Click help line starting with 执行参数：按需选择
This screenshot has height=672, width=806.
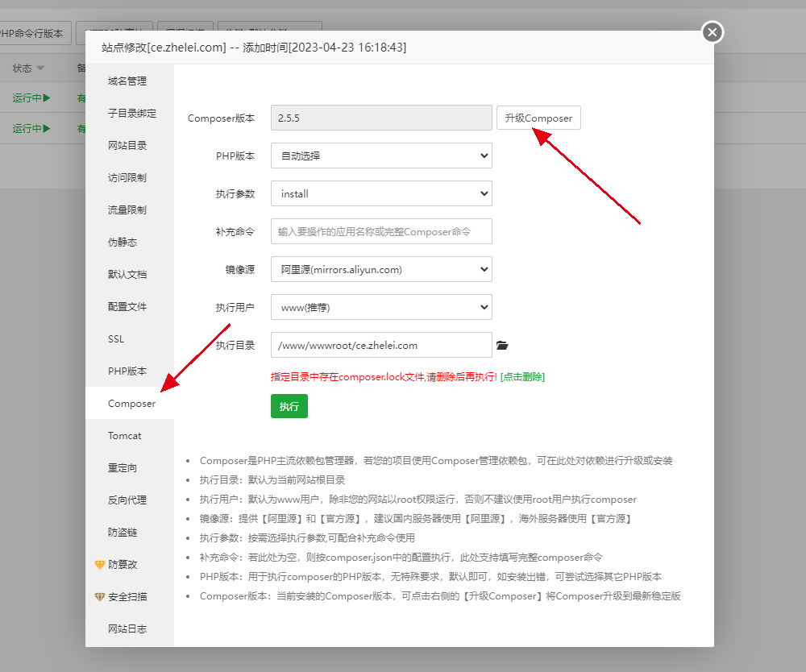(x=307, y=538)
